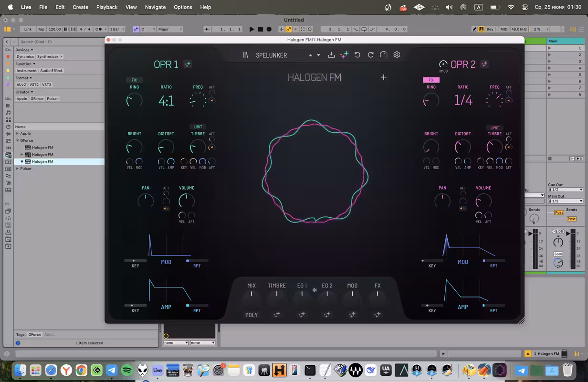588x382 pixels.
Task: Click the XMOD knob icon next to OPR 2
Action: [443, 64]
